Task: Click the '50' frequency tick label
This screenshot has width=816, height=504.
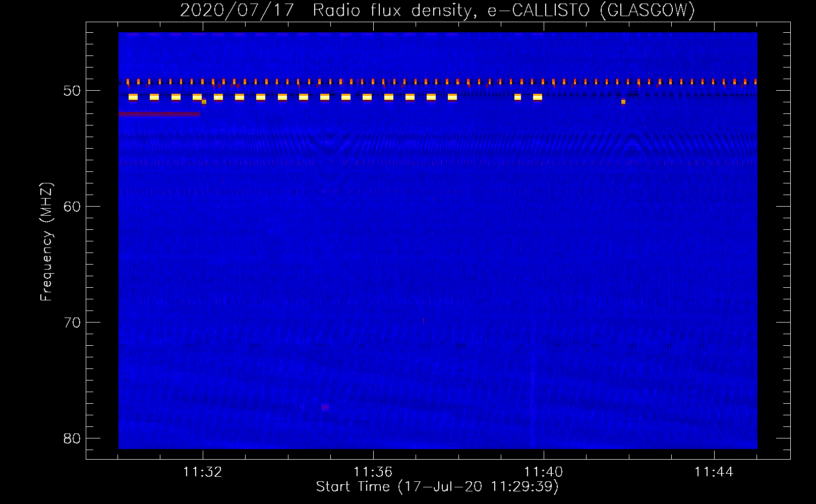Action: [72, 91]
